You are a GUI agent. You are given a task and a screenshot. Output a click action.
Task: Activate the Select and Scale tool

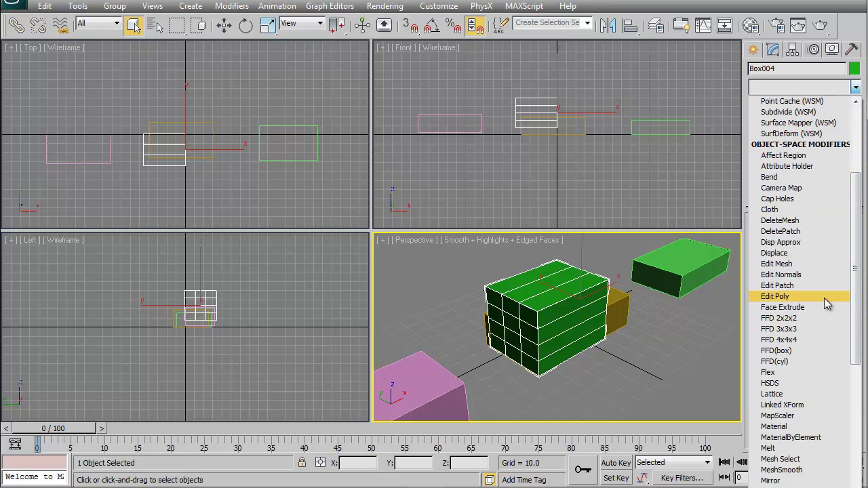tap(268, 26)
